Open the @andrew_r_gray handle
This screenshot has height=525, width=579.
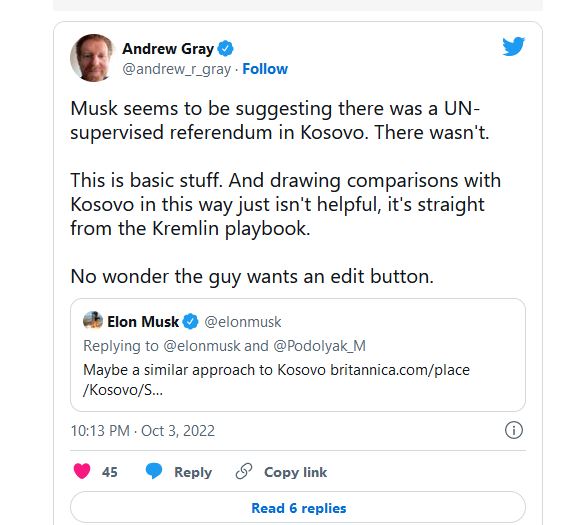(177, 69)
